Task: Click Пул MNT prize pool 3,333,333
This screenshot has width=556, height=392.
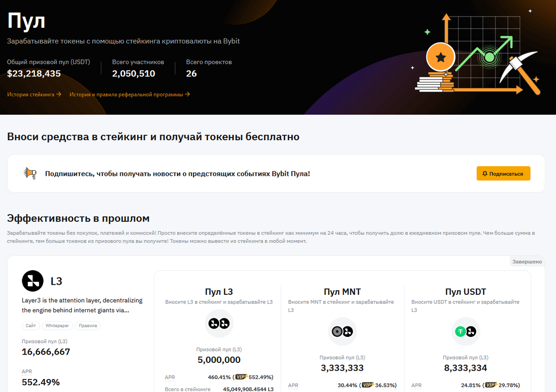Action: click(x=342, y=368)
